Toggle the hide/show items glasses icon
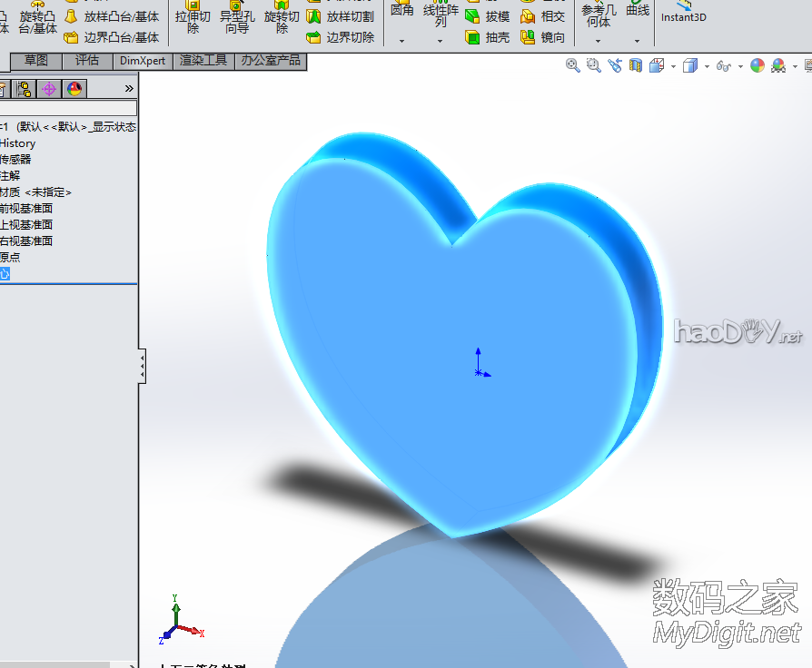Screen dimensions: 812x668 pyautogui.click(x=723, y=65)
